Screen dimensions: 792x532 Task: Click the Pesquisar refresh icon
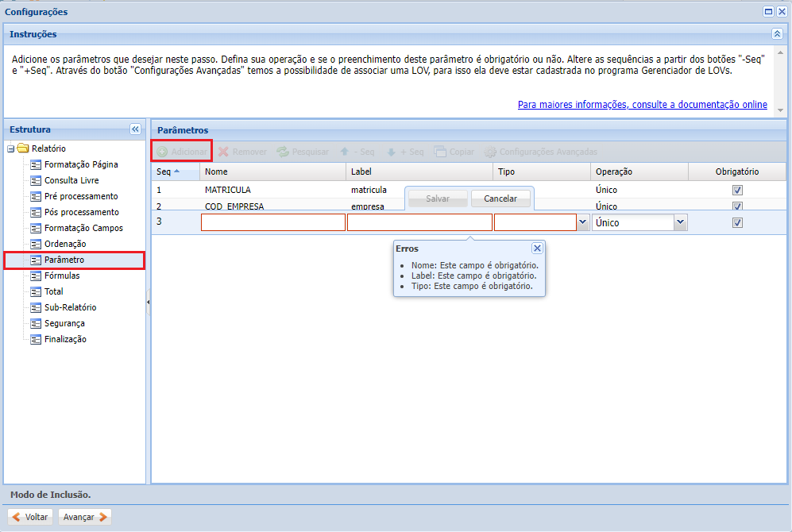[283, 152]
